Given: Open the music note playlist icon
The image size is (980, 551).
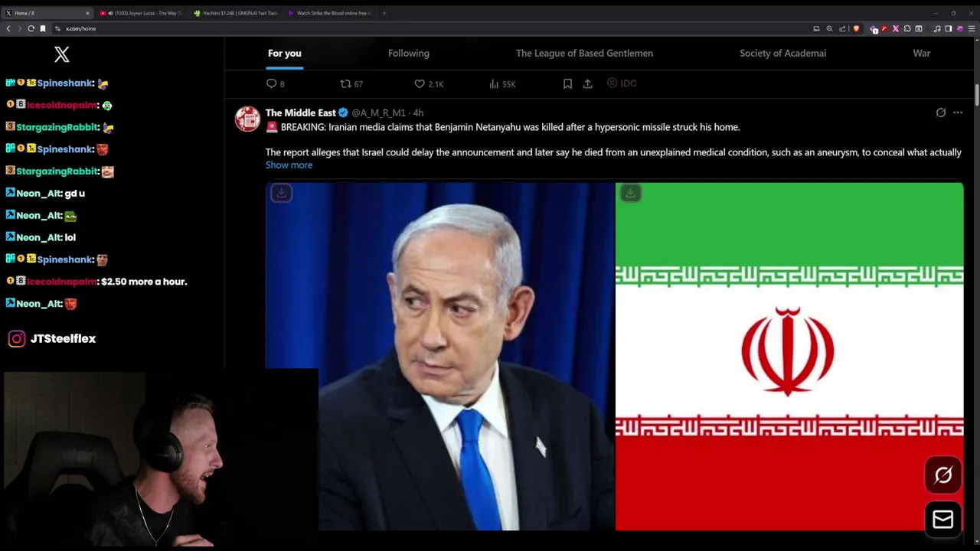Looking at the screenshot, I should tap(937, 28).
